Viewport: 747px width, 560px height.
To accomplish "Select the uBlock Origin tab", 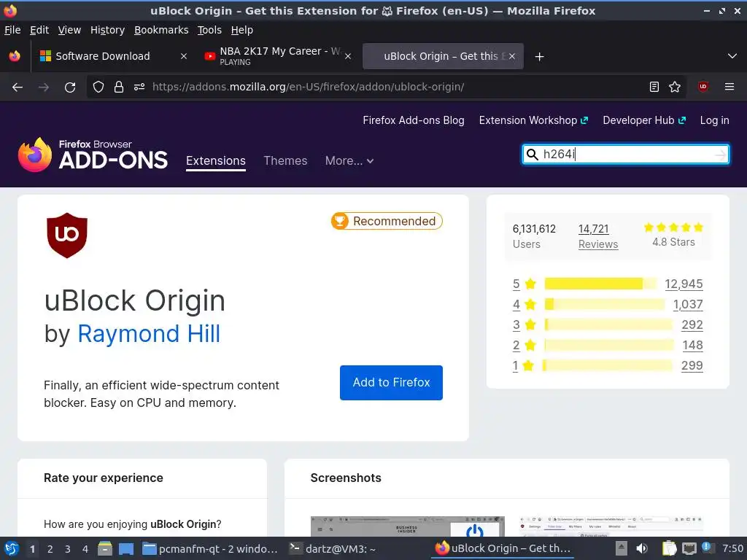I will click(x=443, y=56).
